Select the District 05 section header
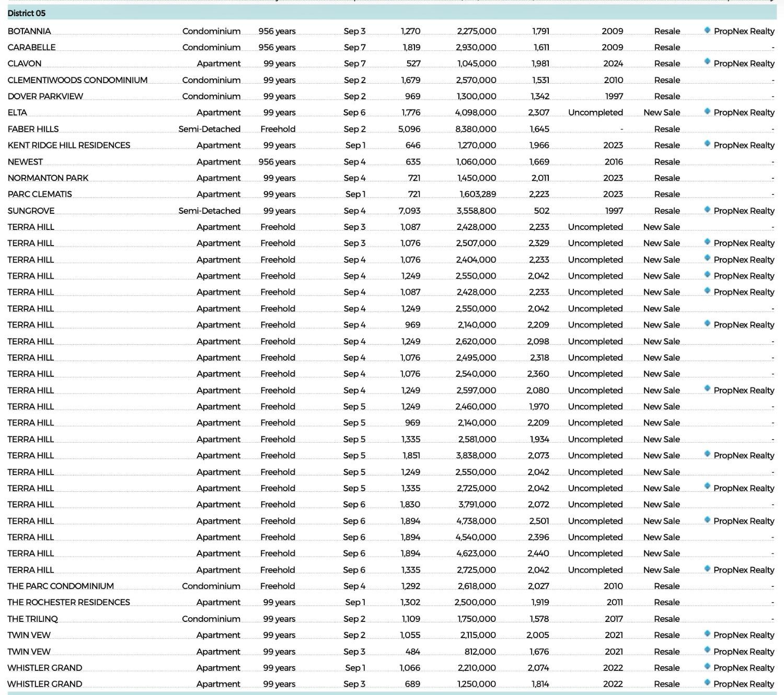 point(392,13)
